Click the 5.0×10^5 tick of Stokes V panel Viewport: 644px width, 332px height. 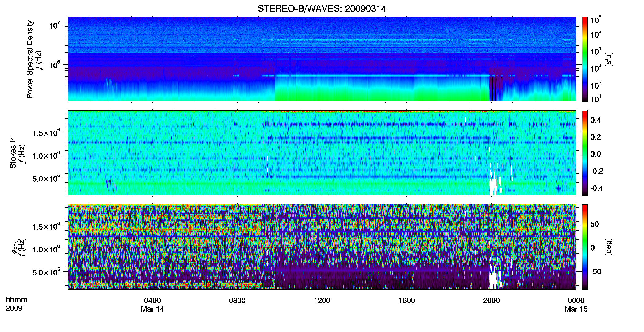[x=46, y=178]
